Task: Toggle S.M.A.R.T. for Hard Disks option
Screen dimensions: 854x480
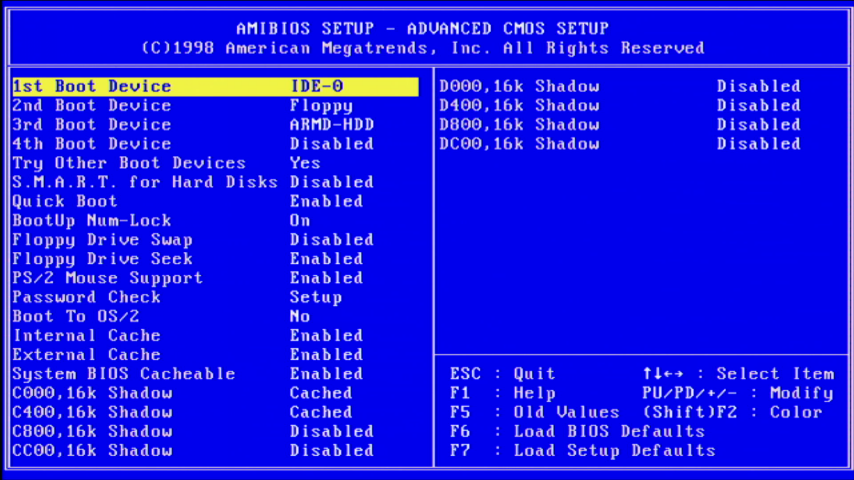Action: 145,182
